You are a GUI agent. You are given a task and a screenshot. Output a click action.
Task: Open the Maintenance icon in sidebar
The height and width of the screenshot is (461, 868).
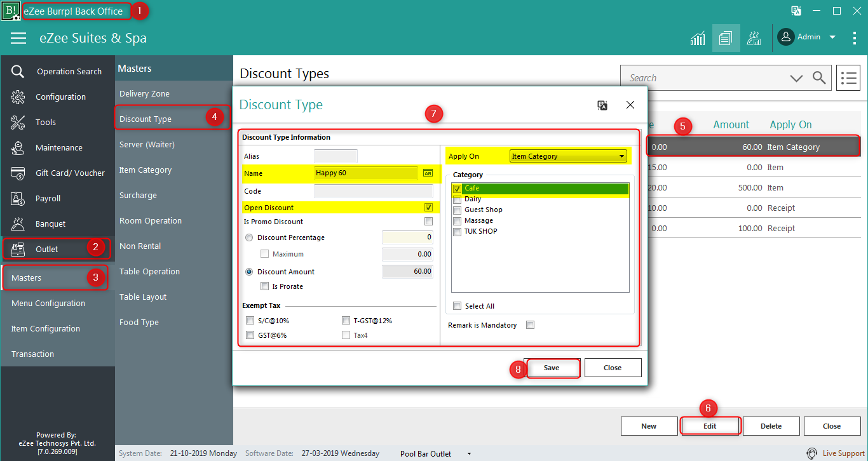pyautogui.click(x=18, y=148)
